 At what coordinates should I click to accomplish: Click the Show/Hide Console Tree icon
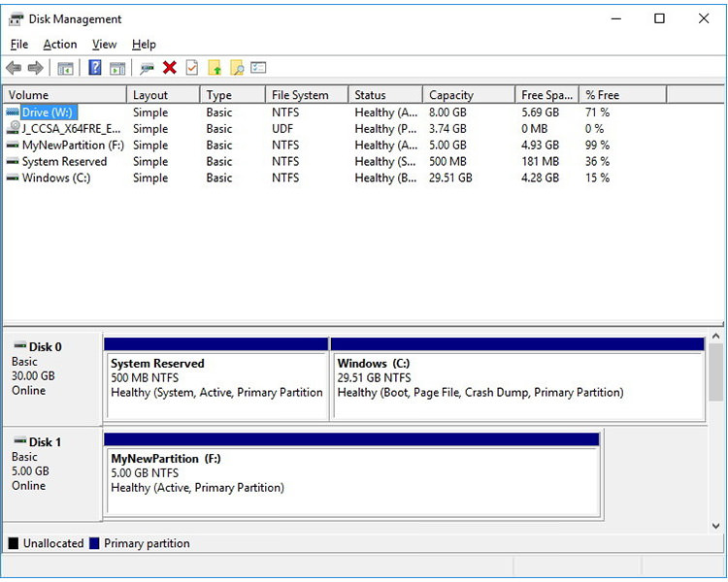click(65, 68)
